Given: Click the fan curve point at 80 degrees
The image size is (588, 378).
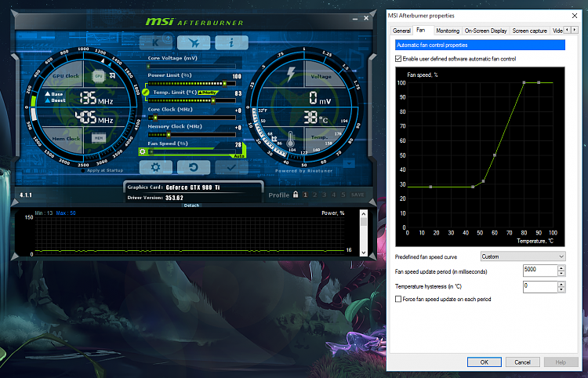Looking at the screenshot, I should click(x=524, y=82).
